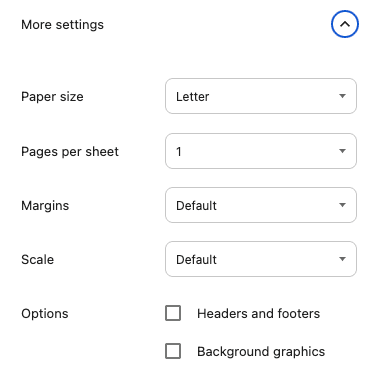Image resolution: width=376 pixels, height=385 pixels.
Task: Click the Pages per sheet label
Action: pyautogui.click(x=70, y=152)
